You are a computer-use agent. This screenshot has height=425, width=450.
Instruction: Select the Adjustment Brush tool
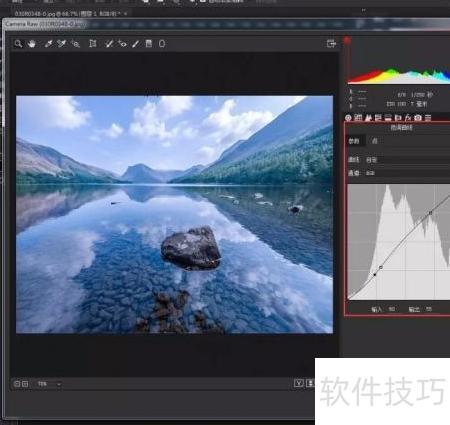click(135, 44)
